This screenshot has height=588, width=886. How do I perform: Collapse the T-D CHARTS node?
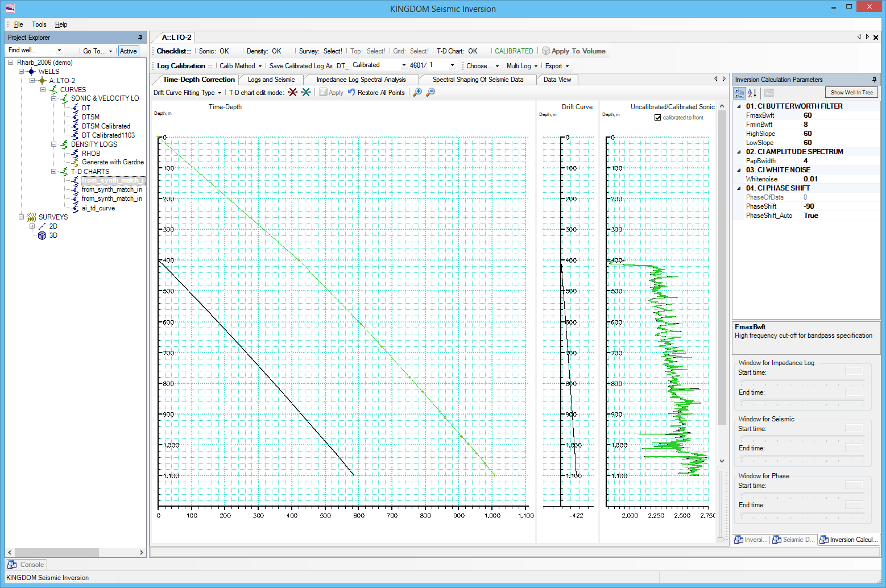[x=53, y=172]
